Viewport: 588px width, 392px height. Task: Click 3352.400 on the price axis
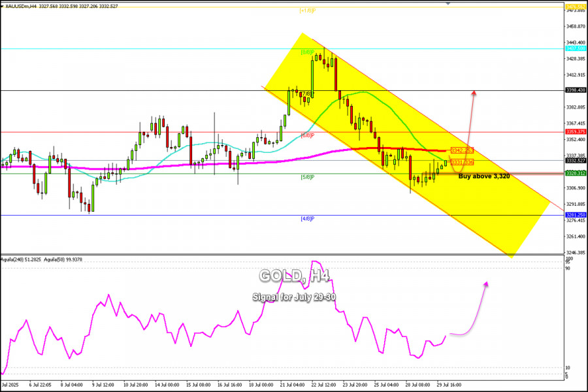tap(576, 139)
